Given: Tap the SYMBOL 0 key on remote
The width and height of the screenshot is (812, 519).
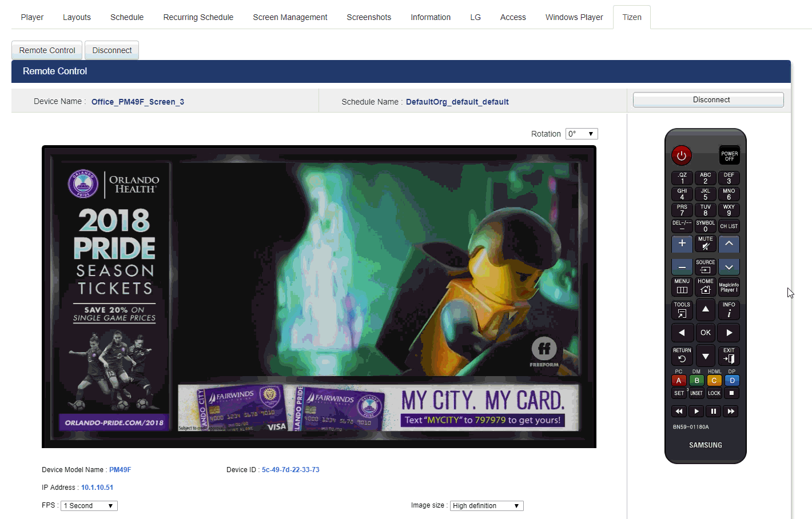Looking at the screenshot, I should click(x=706, y=226).
